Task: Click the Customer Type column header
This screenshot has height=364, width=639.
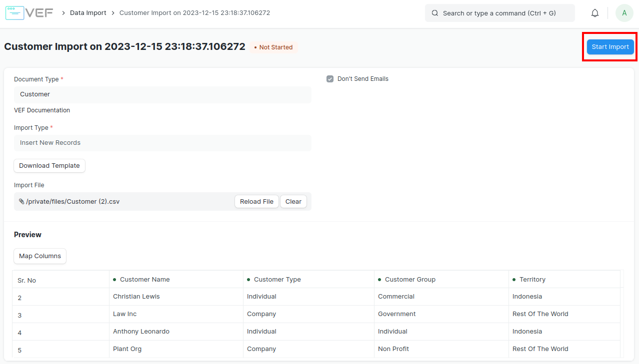Action: click(308, 280)
